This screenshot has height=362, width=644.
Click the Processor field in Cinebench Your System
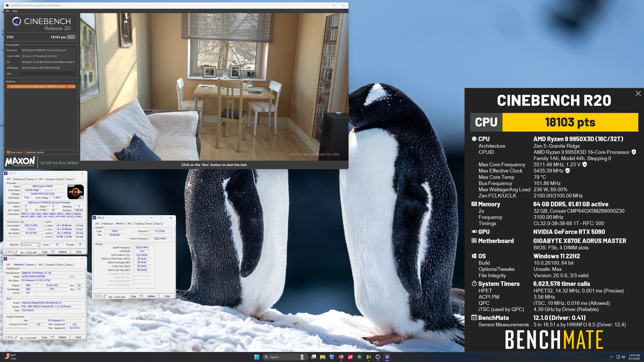click(x=48, y=50)
